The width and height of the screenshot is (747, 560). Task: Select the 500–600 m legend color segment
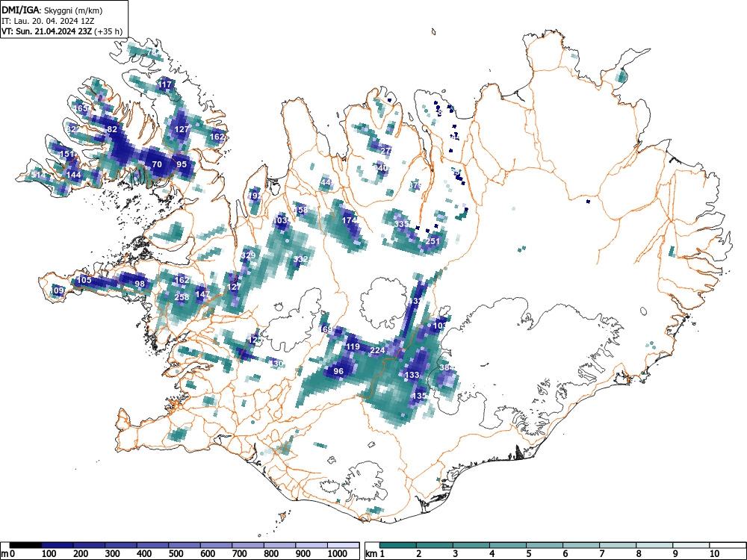tap(185, 545)
